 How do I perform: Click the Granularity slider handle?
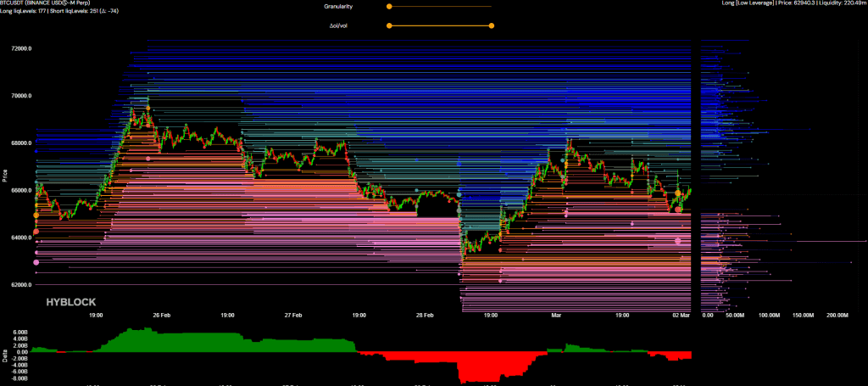(389, 7)
